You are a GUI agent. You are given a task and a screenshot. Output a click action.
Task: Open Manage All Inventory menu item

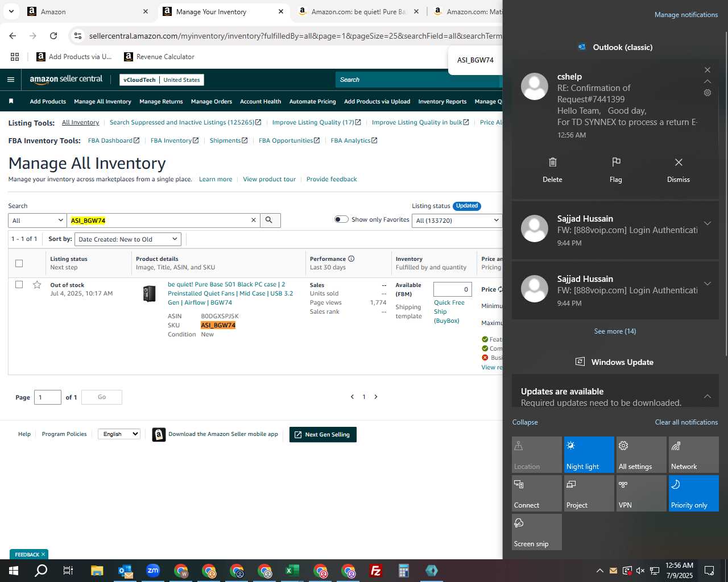click(102, 101)
